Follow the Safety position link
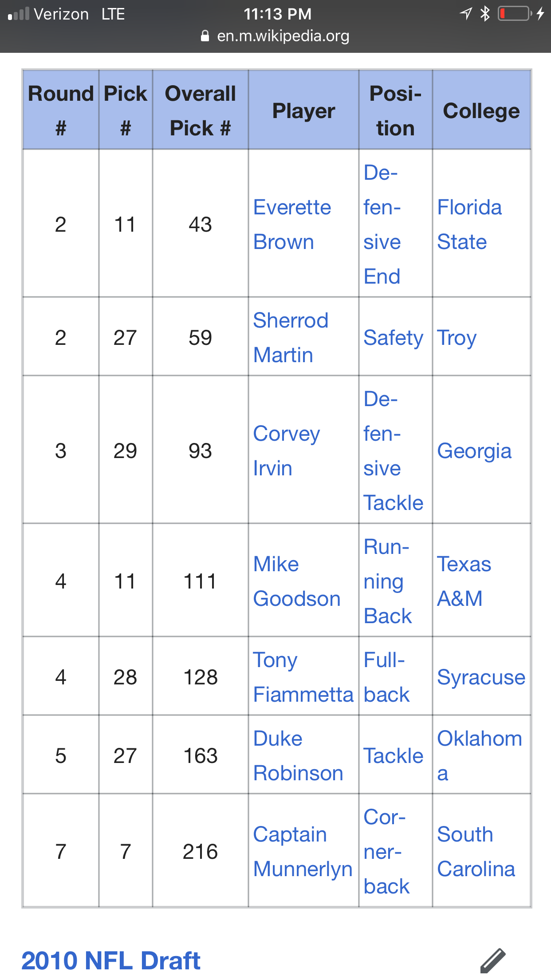The width and height of the screenshot is (551, 980). pyautogui.click(x=394, y=338)
